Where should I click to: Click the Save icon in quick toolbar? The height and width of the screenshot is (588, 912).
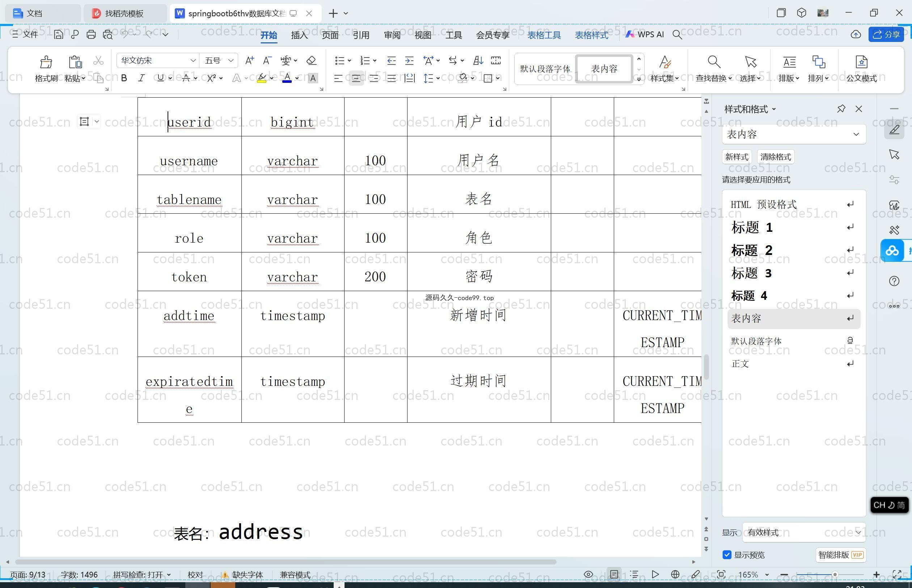[x=58, y=34]
